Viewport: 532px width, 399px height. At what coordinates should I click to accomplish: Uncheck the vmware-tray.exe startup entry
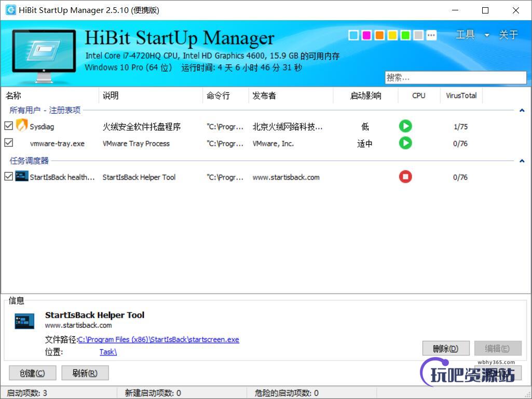[x=9, y=143]
